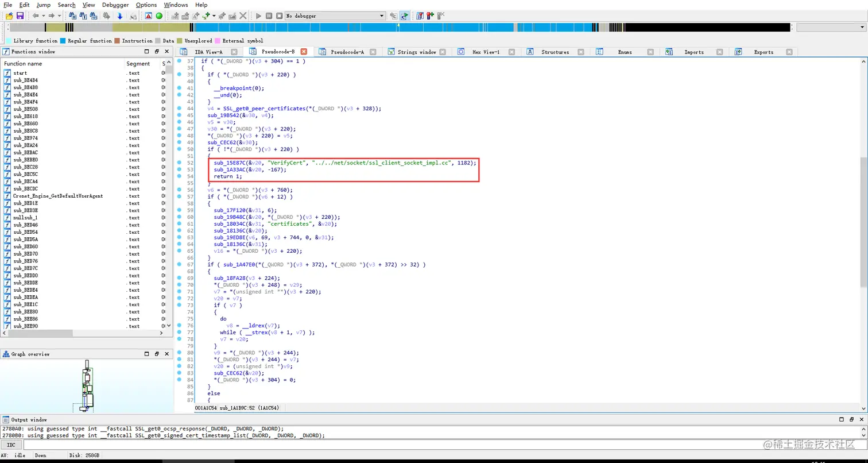Close the IDA View-A tab

pos(235,52)
